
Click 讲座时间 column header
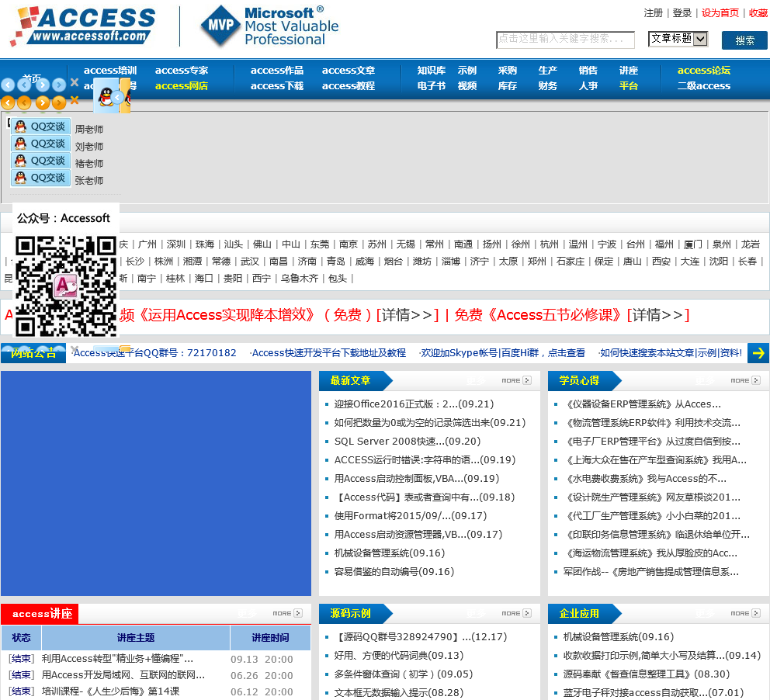pos(270,638)
